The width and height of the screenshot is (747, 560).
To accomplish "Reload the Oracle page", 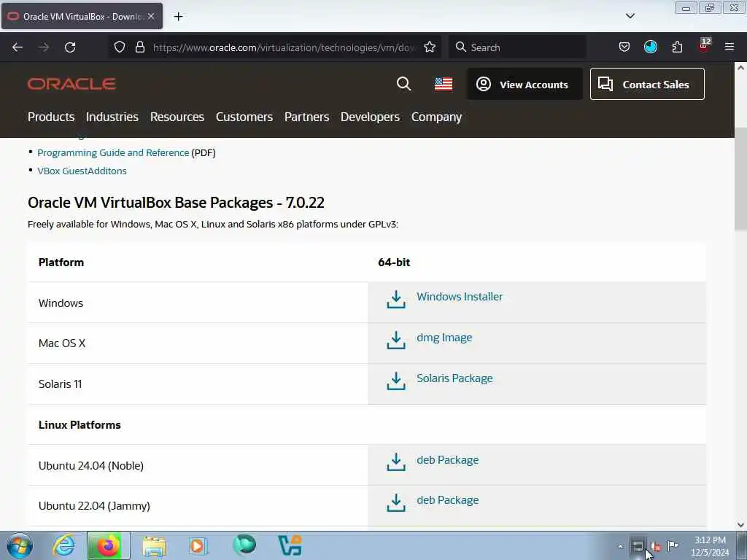I will point(70,47).
